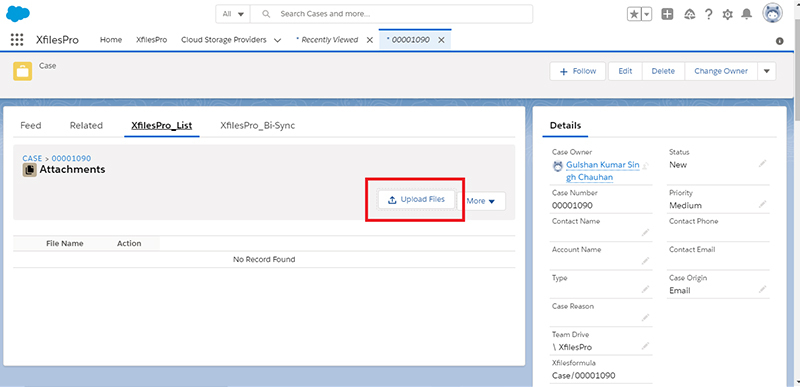800x387 pixels.
Task: Open the App Launcher grid icon
Action: pos(17,40)
